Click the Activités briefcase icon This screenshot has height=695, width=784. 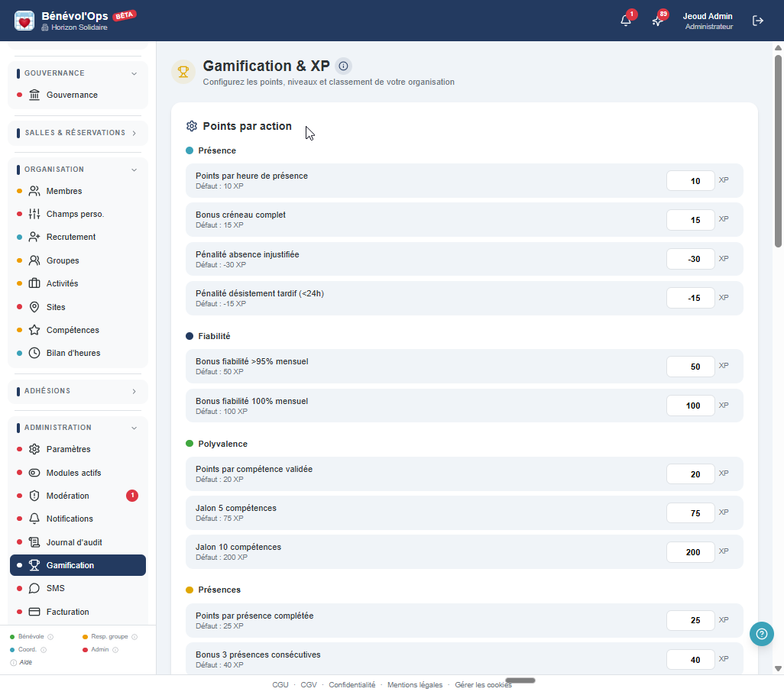pyautogui.click(x=34, y=283)
